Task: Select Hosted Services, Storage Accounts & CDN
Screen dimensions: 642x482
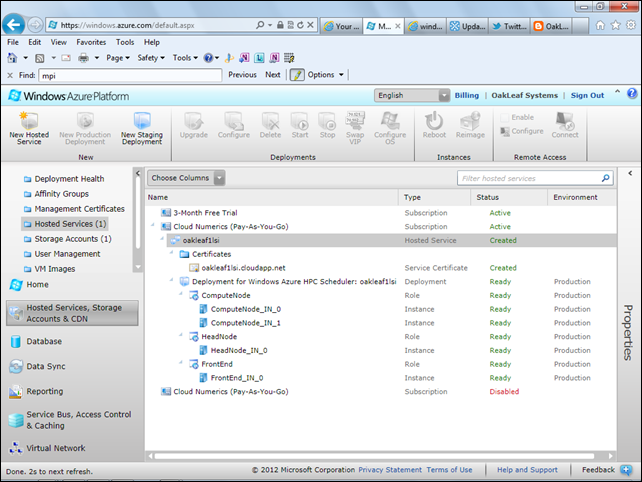Action: [x=72, y=313]
